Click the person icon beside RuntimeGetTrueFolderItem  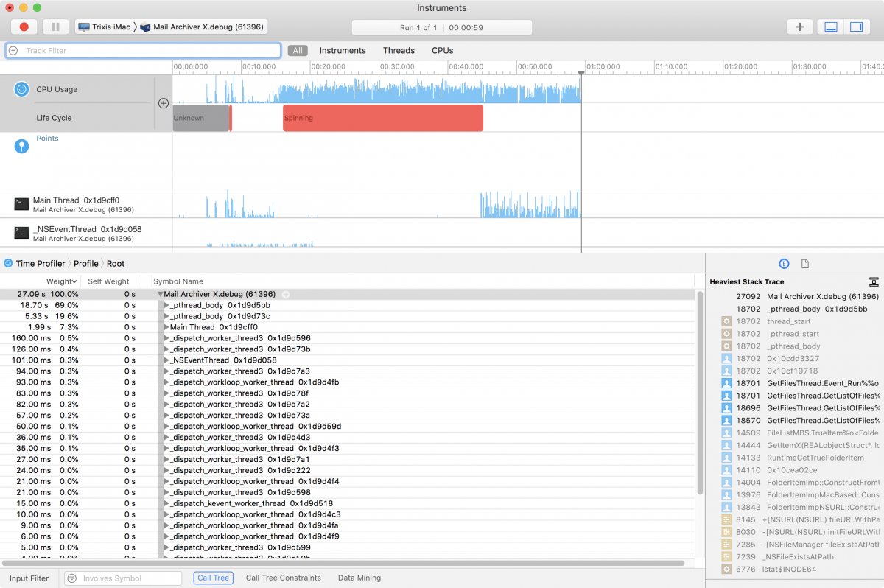click(x=726, y=458)
